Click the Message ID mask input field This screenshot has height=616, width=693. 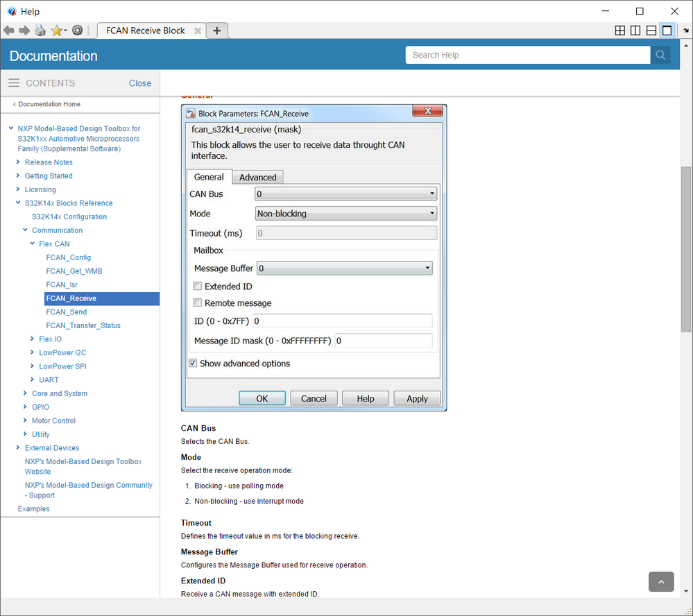point(384,341)
